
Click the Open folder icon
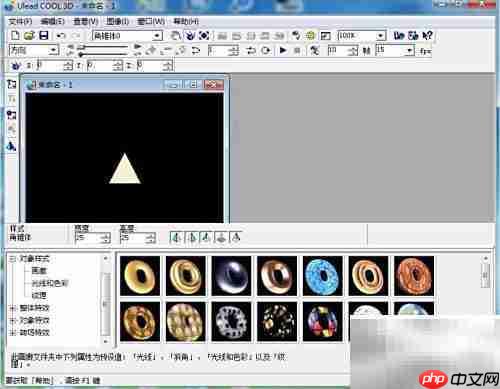click(29, 35)
